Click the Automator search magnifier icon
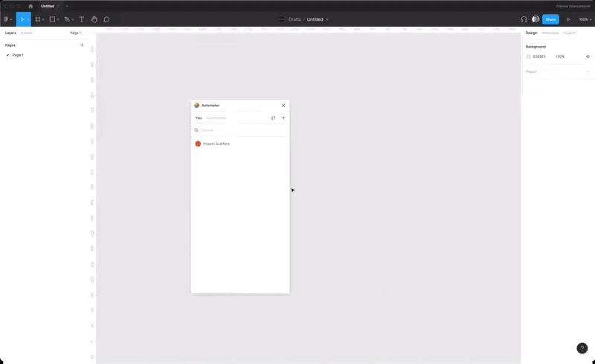Viewport: 595px width, 364px height. [x=196, y=130]
